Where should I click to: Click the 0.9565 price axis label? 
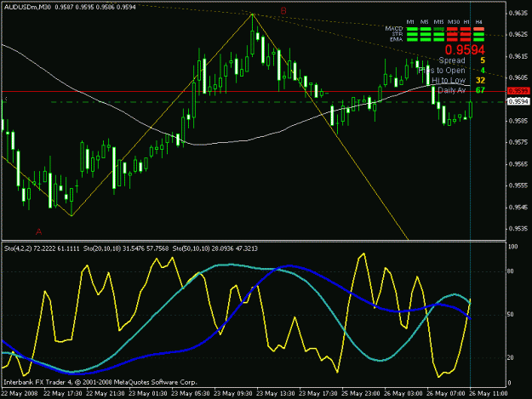pyautogui.click(x=518, y=164)
